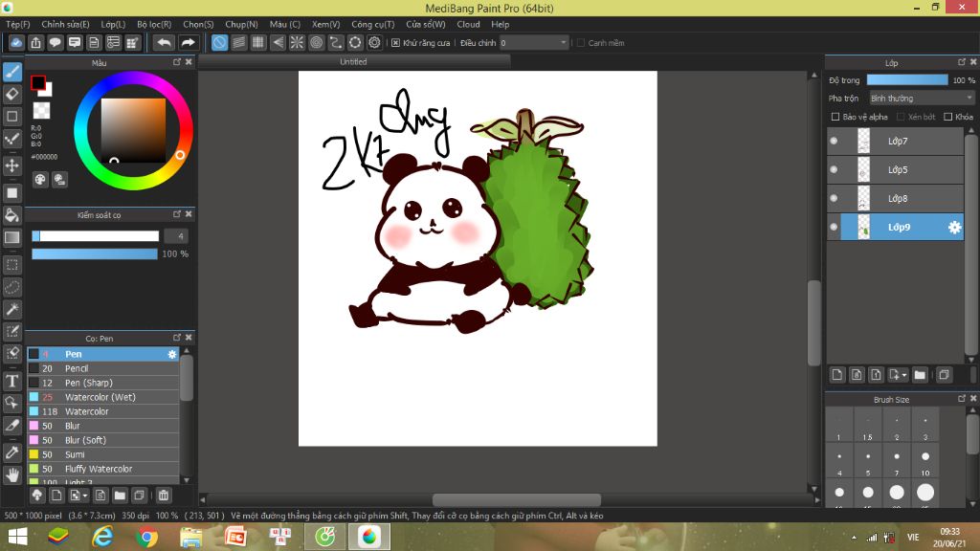Open Pen brush settings gear
Viewport: 980px width, 551px height.
click(x=172, y=354)
